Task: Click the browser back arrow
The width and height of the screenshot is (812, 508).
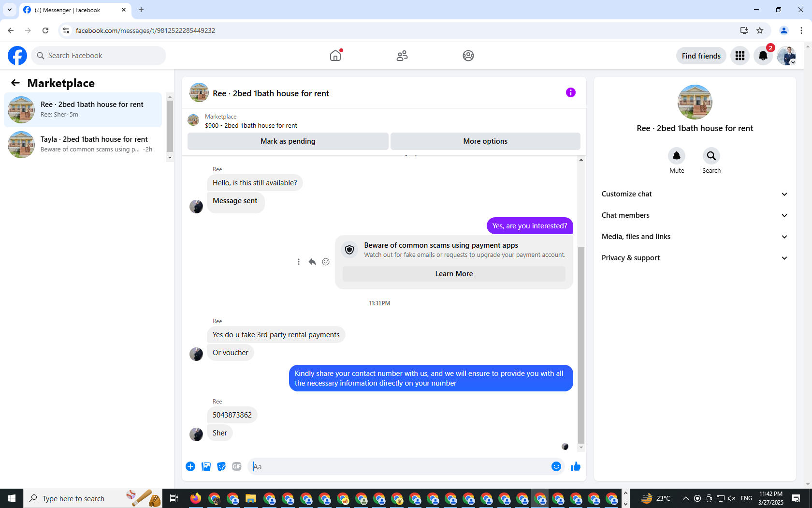Action: [11, 30]
